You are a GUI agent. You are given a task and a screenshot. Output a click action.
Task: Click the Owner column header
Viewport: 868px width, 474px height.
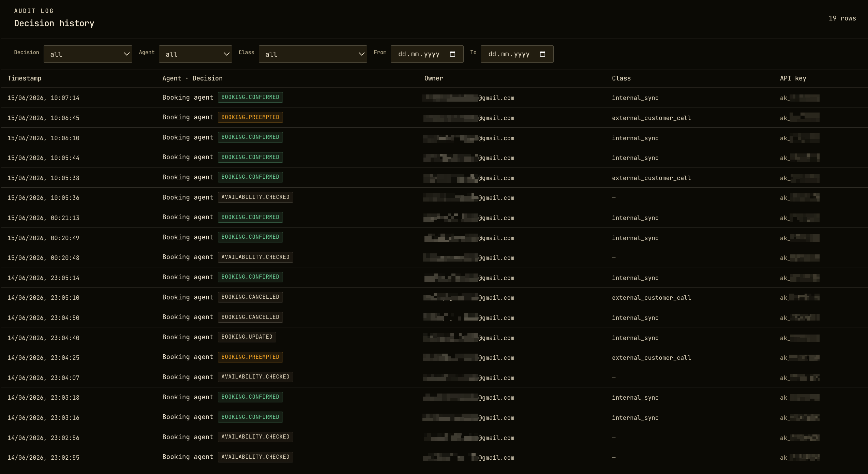(434, 78)
